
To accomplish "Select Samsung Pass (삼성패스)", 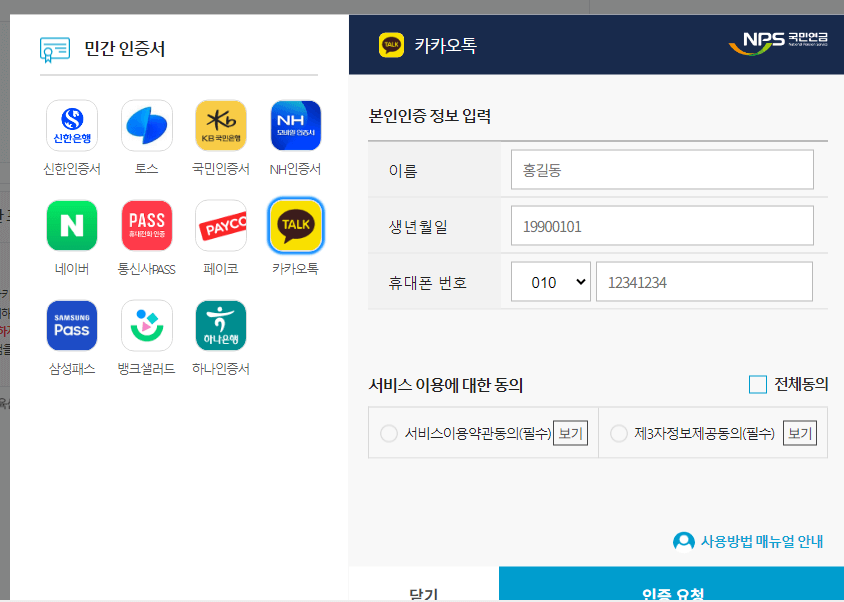I will tap(71, 325).
